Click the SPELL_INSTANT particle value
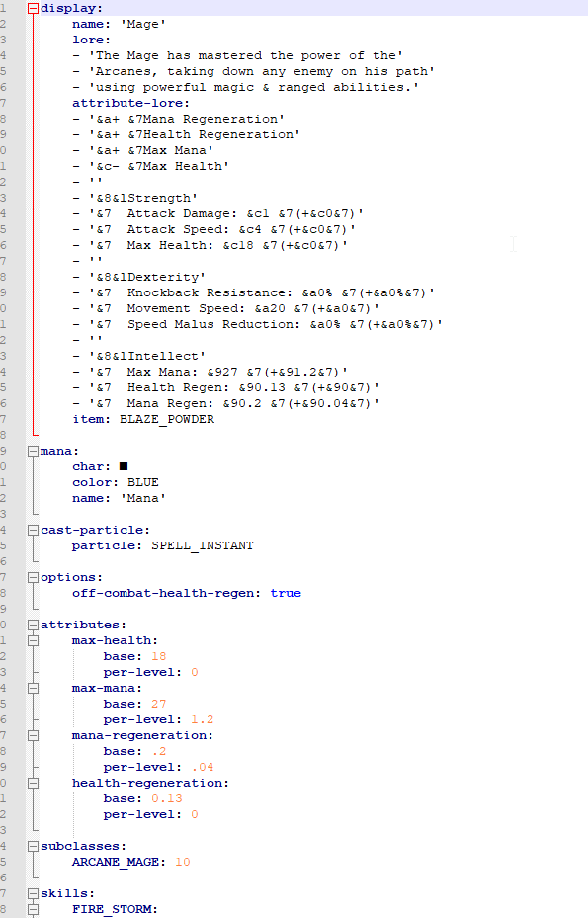The height and width of the screenshot is (918, 588). [x=202, y=545]
